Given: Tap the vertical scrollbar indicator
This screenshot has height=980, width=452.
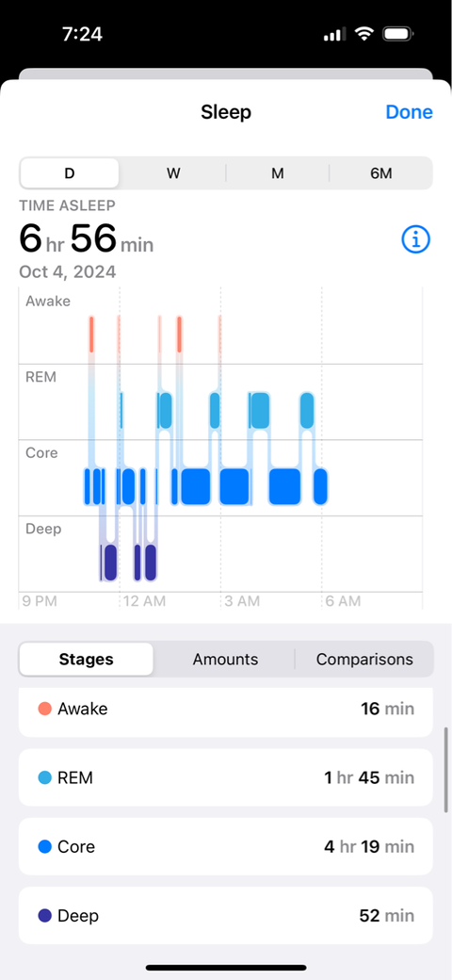Looking at the screenshot, I should coord(446,769).
